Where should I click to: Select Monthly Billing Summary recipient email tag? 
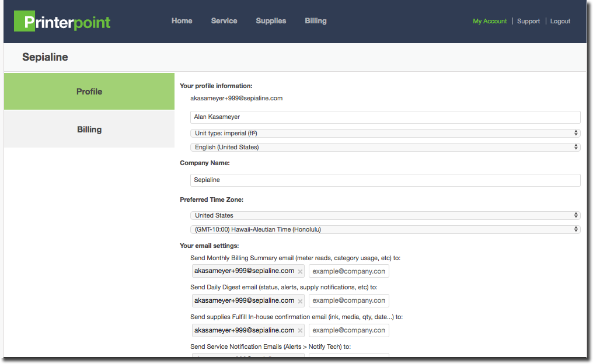(x=248, y=271)
